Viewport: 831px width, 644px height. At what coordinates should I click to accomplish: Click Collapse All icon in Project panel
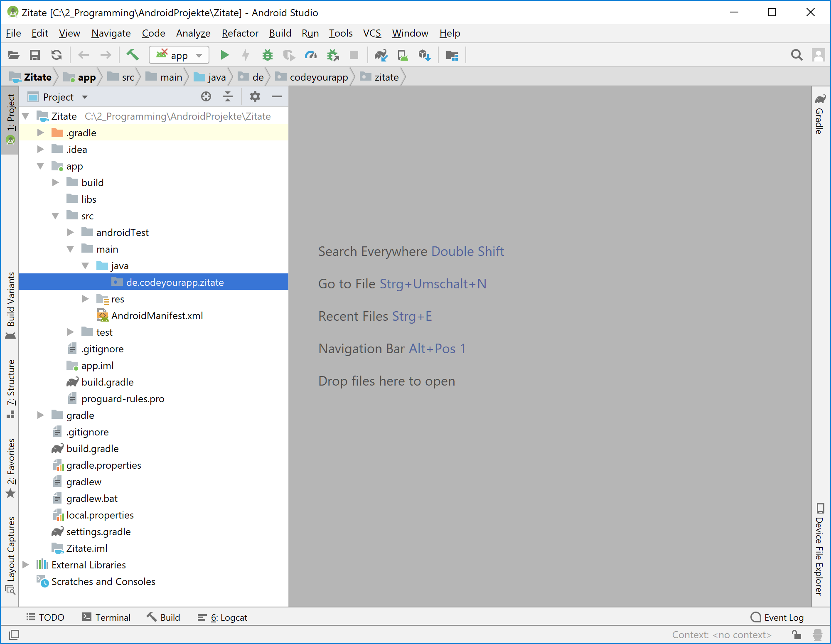tap(228, 97)
